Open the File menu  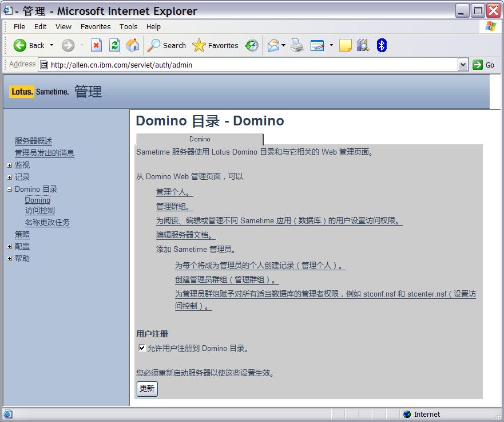coord(19,27)
